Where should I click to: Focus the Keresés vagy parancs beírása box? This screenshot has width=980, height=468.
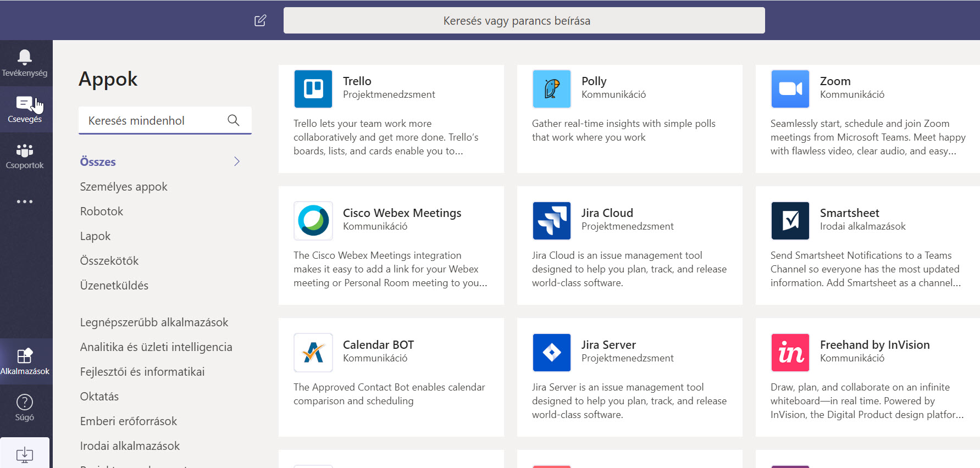point(524,20)
